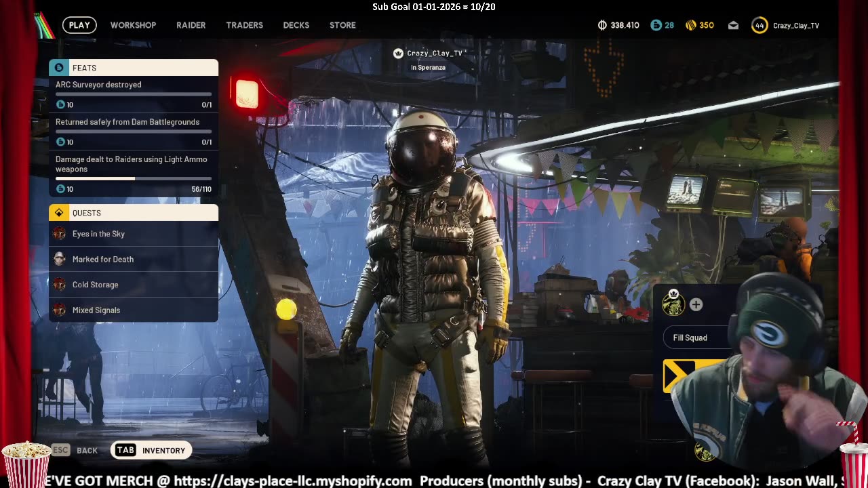Click the blue token icon beside 28
This screenshot has width=868, height=488.
pos(656,25)
